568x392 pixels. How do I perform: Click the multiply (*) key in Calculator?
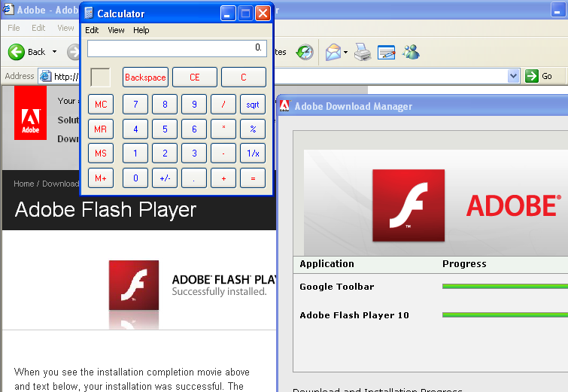point(223,129)
